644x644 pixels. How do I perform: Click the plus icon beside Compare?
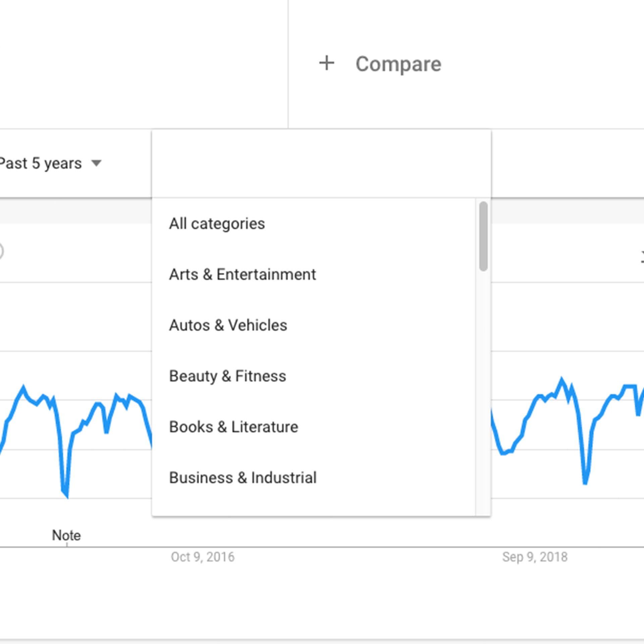(x=326, y=63)
